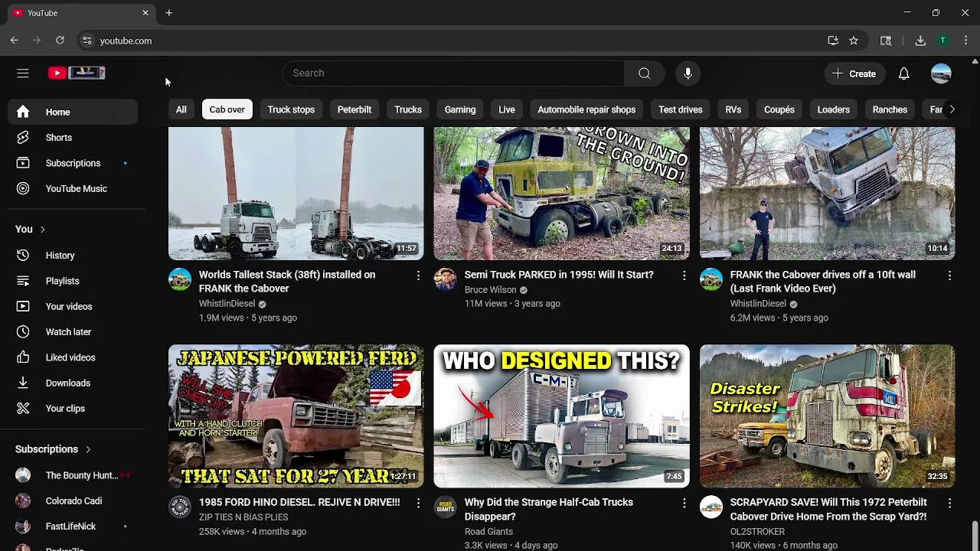Start voice search with microphone icon
This screenshot has width=980, height=551.
point(688,73)
